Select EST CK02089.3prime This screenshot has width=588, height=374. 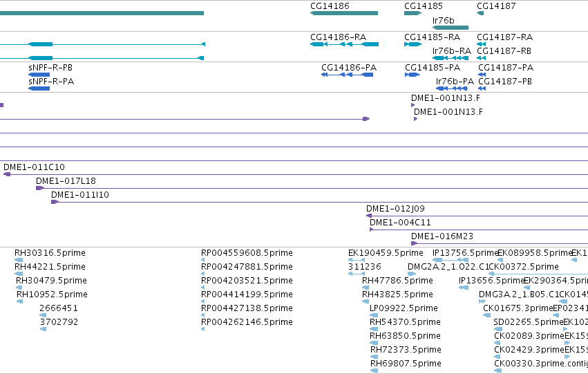(529, 336)
